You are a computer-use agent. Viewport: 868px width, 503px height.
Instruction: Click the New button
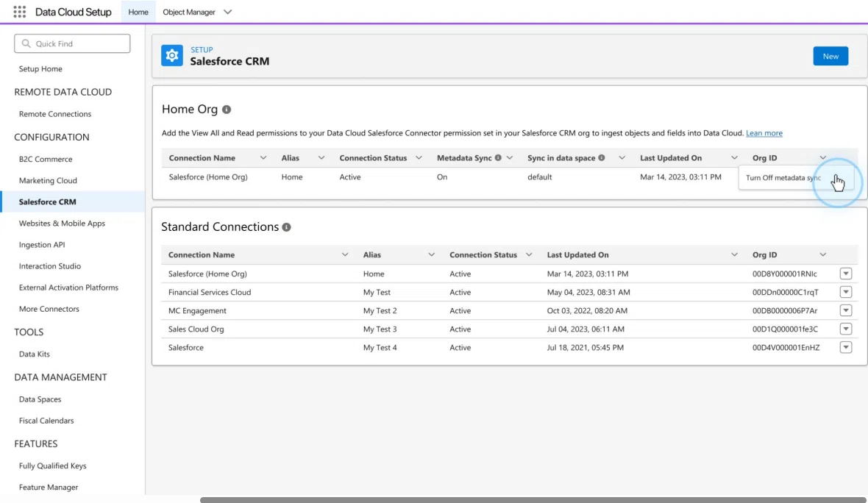tap(830, 56)
